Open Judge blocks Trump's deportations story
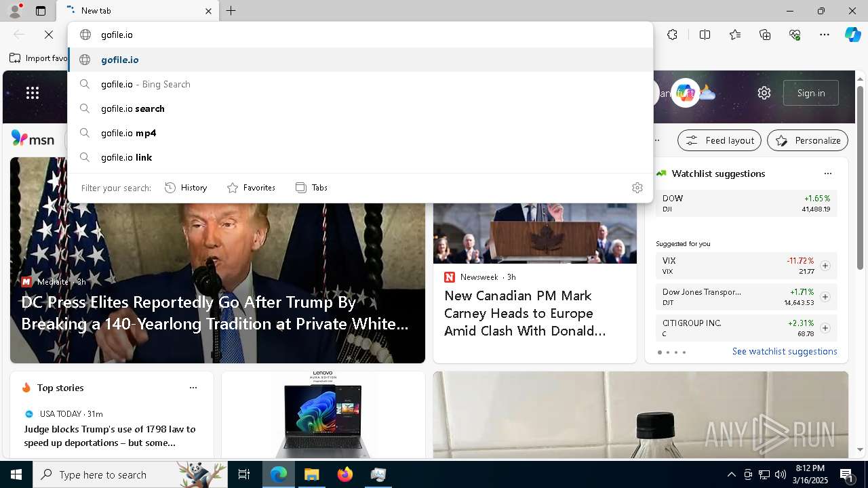The image size is (868, 488). [x=110, y=436]
